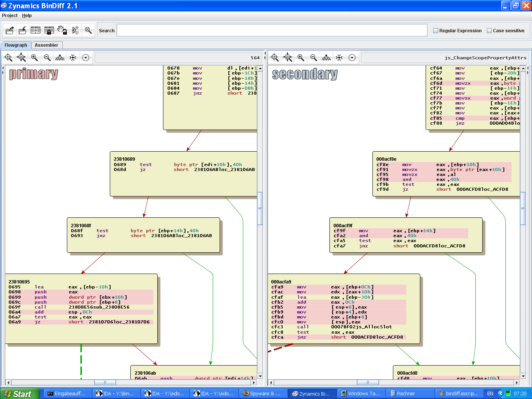Open a BinDiff results file
This screenshot has height=399, width=532.
point(9,30)
